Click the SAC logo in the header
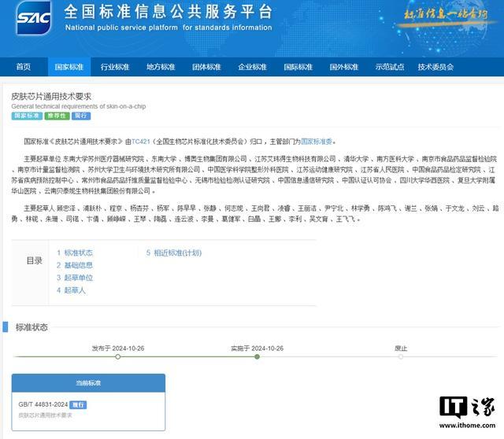This screenshot has width=504, height=439. pyautogui.click(x=34, y=19)
